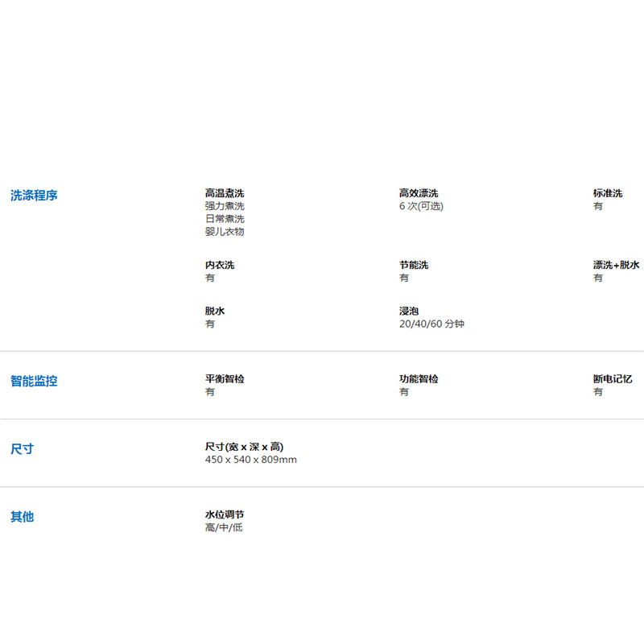Click 有 under 节能洗
This screenshot has height=644, width=644.
click(x=404, y=278)
